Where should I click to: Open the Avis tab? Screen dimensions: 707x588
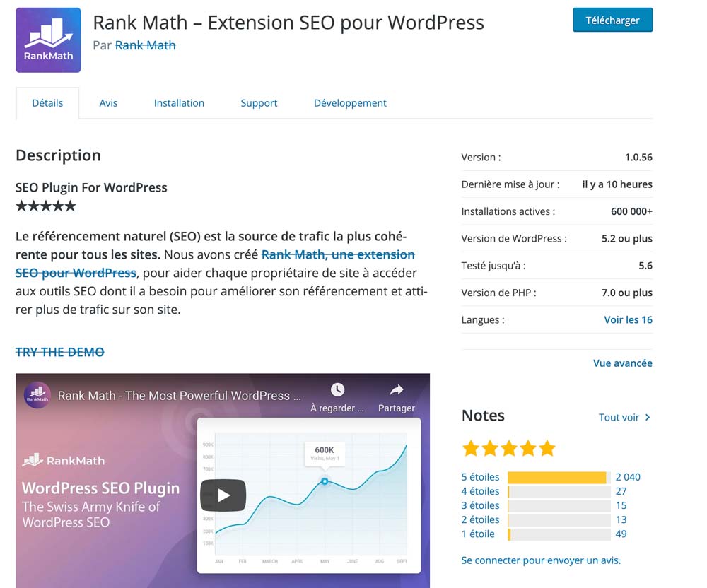[x=108, y=103]
